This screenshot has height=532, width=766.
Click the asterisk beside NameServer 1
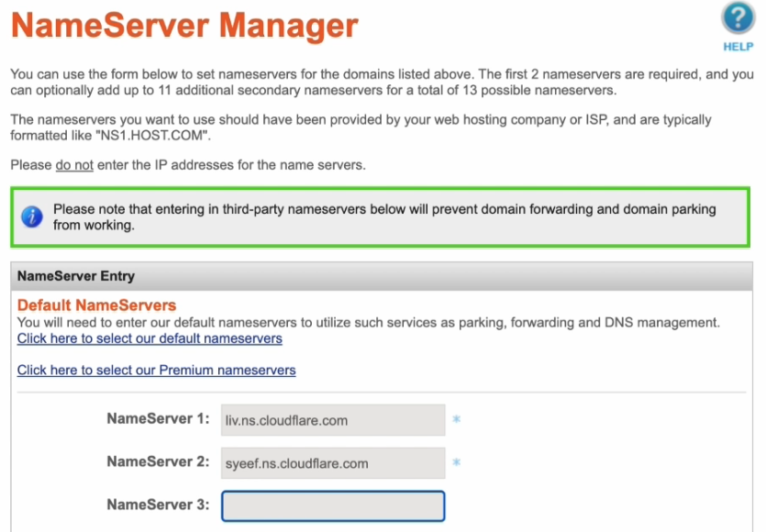pos(456,419)
